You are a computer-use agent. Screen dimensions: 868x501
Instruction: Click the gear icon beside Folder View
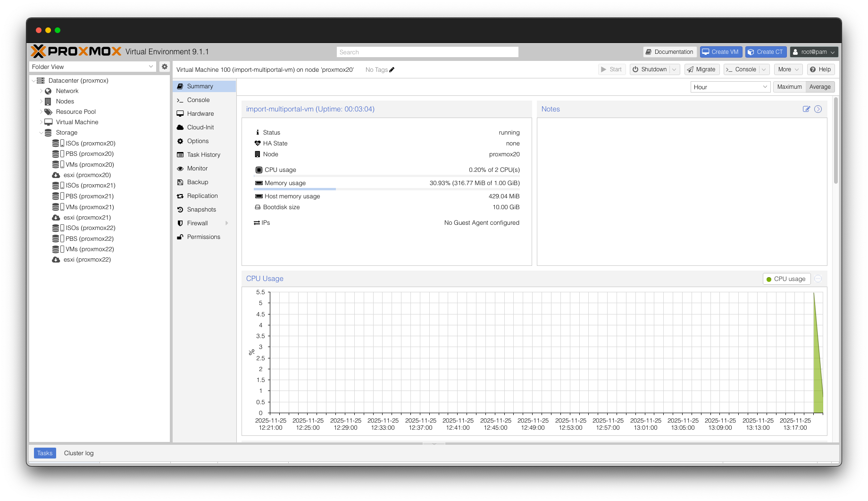click(x=165, y=67)
